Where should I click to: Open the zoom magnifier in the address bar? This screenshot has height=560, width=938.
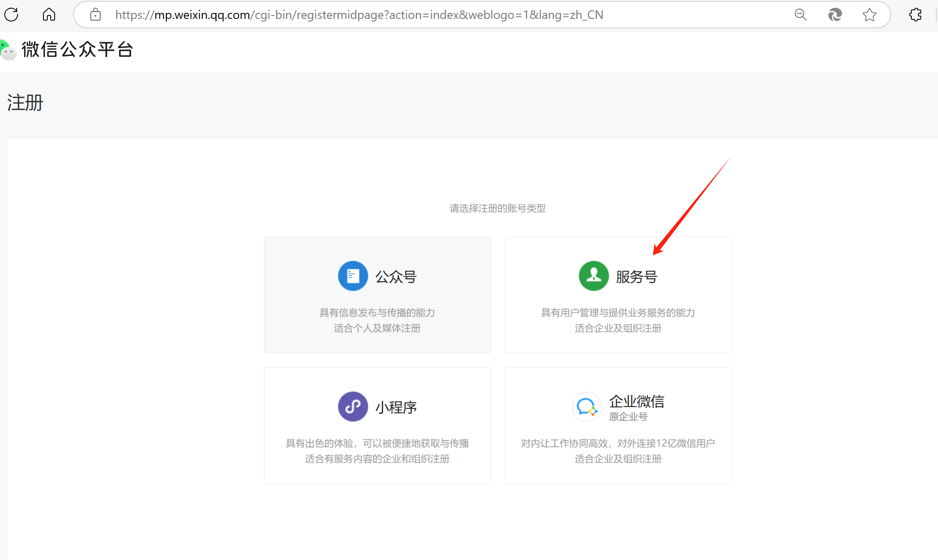(800, 15)
